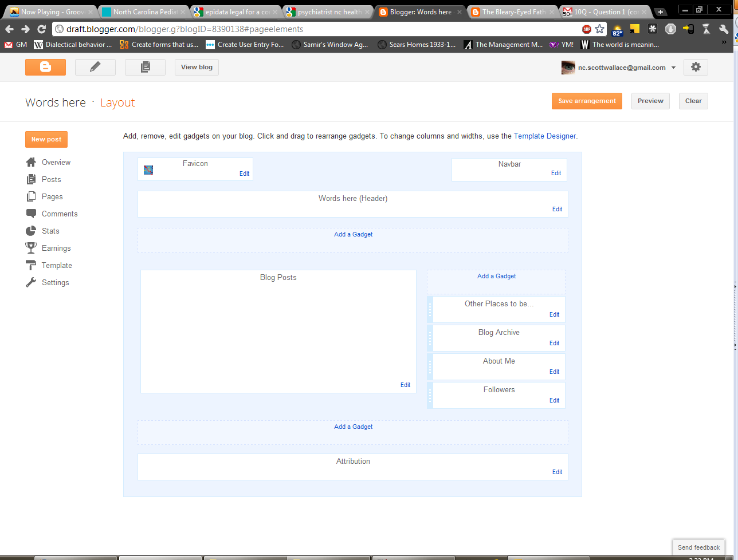
Task: Click the Gmail GM bookmark
Action: [x=15, y=45]
